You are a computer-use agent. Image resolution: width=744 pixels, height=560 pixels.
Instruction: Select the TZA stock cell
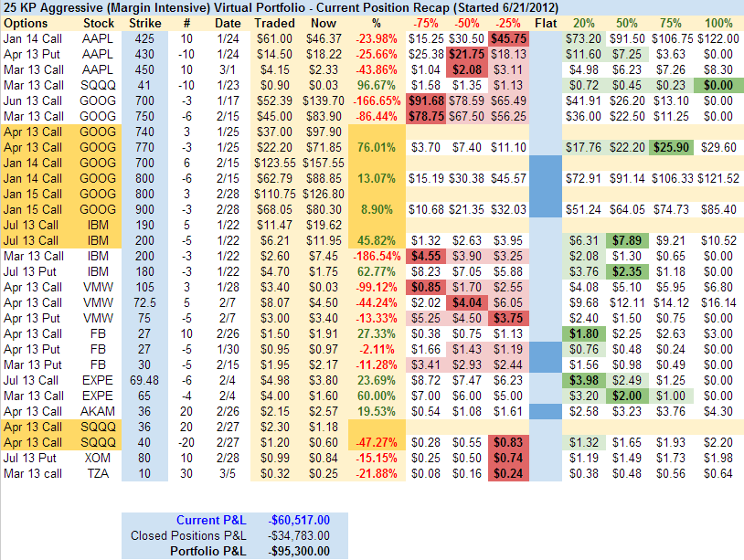[98, 473]
